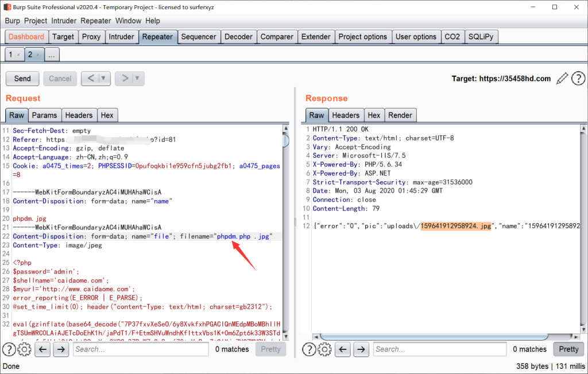Screen dimensions: 588x374
Task: Open Repeater help question mark icon
Action: pos(578,79)
